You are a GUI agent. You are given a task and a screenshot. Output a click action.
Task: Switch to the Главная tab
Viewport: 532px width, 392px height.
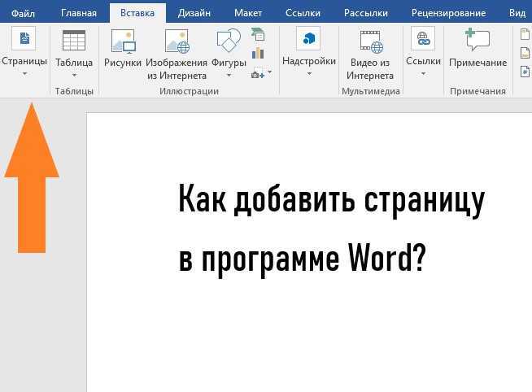79,13
